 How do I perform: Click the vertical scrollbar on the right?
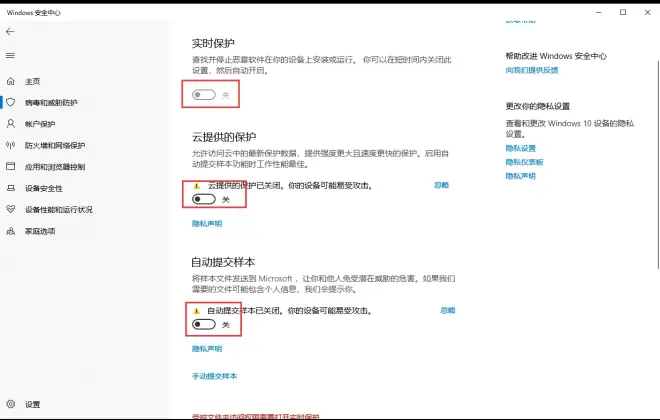pos(658,164)
